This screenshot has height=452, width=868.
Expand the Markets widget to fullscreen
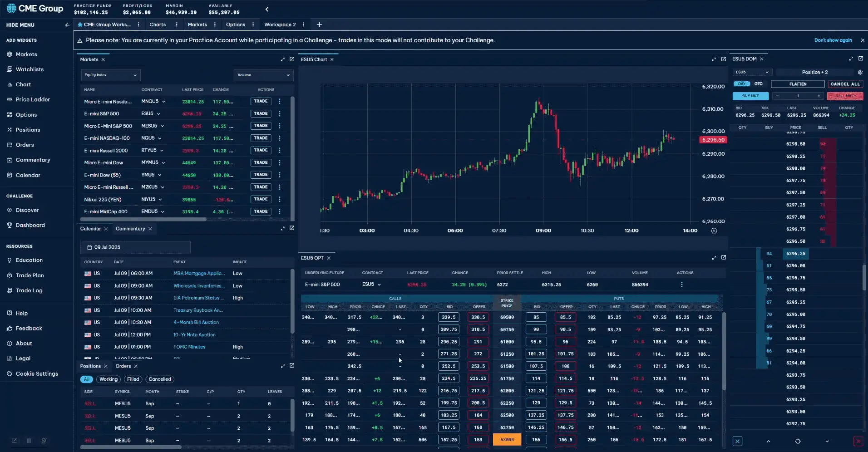pyautogui.click(x=282, y=59)
